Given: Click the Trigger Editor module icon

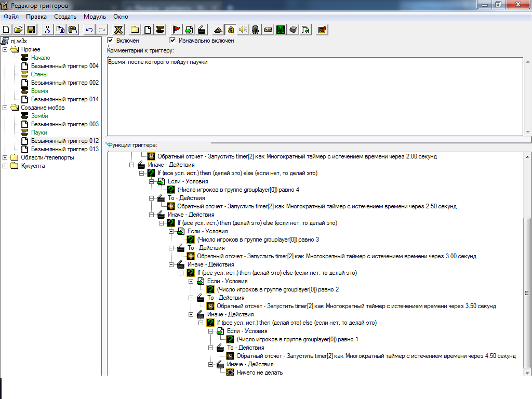Looking at the screenshot, I should (231, 30).
